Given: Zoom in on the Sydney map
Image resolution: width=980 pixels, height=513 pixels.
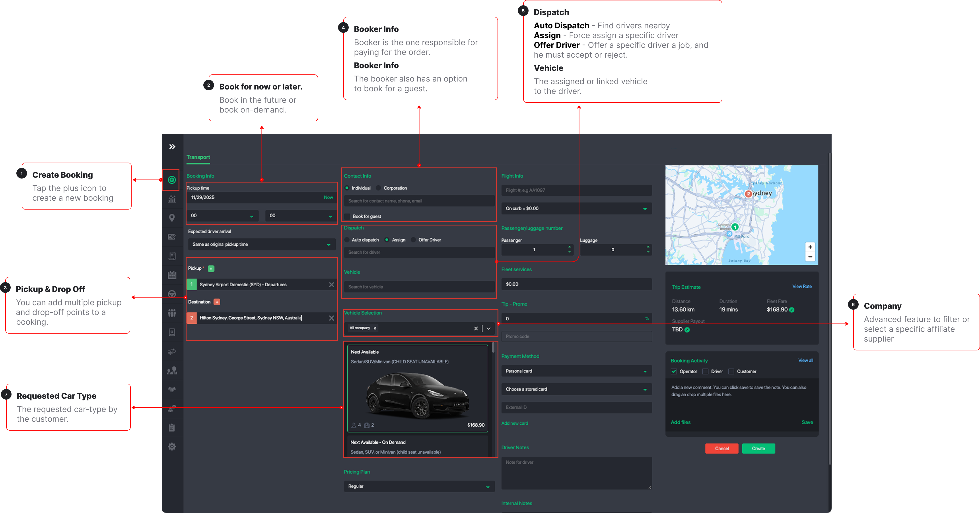Looking at the screenshot, I should point(810,247).
